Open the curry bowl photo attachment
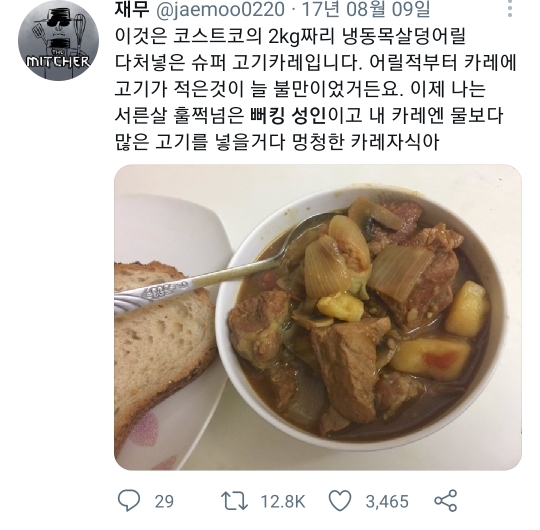This screenshot has width=540, height=530. pos(318,317)
